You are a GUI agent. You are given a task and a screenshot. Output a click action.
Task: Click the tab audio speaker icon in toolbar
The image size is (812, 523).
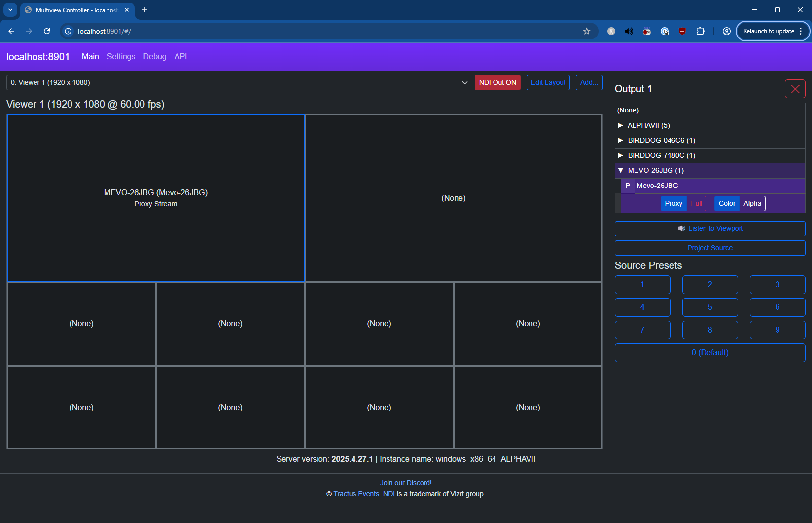tap(629, 31)
